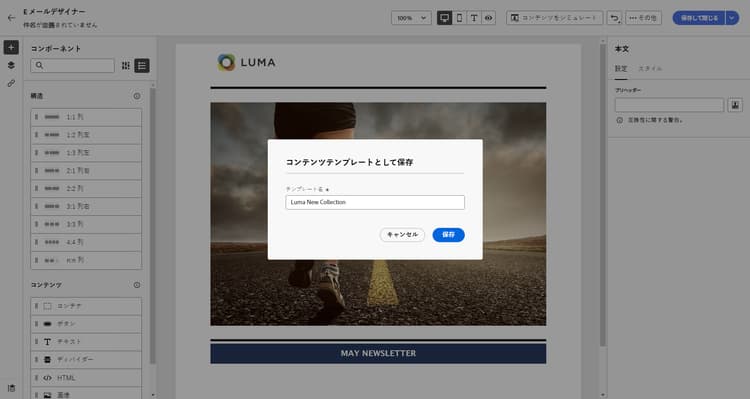This screenshot has height=399, width=750.
Task: Click the compatibility warning info icon
Action: coord(619,121)
